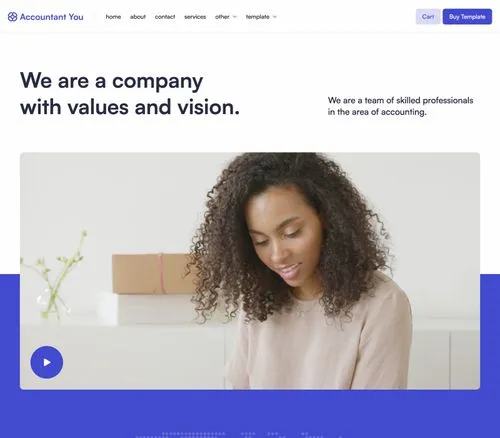Click the dotted map graphic on blue section
This screenshot has width=500, height=438.
coord(240,435)
